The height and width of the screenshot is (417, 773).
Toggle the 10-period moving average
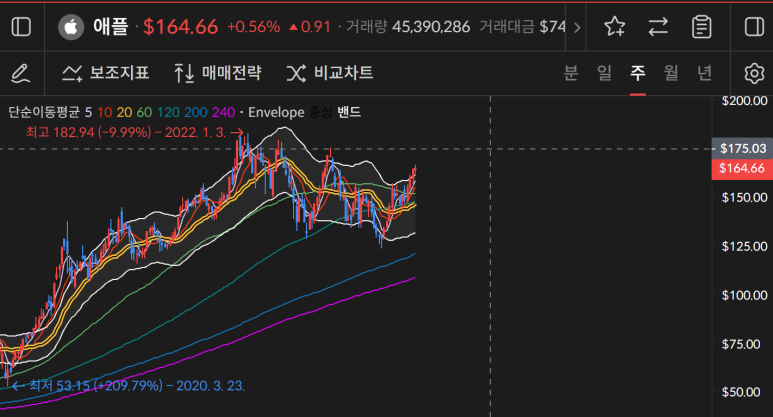tap(105, 112)
